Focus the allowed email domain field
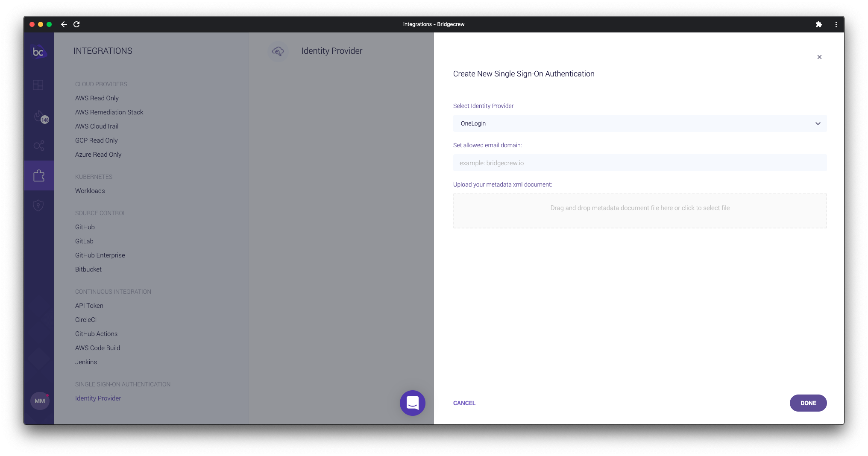Screen dimensions: 868x456 [x=640, y=163]
